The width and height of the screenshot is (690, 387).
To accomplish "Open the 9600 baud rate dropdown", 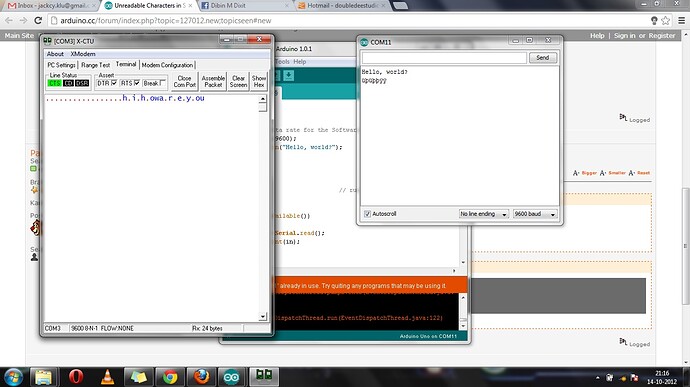I will point(535,214).
